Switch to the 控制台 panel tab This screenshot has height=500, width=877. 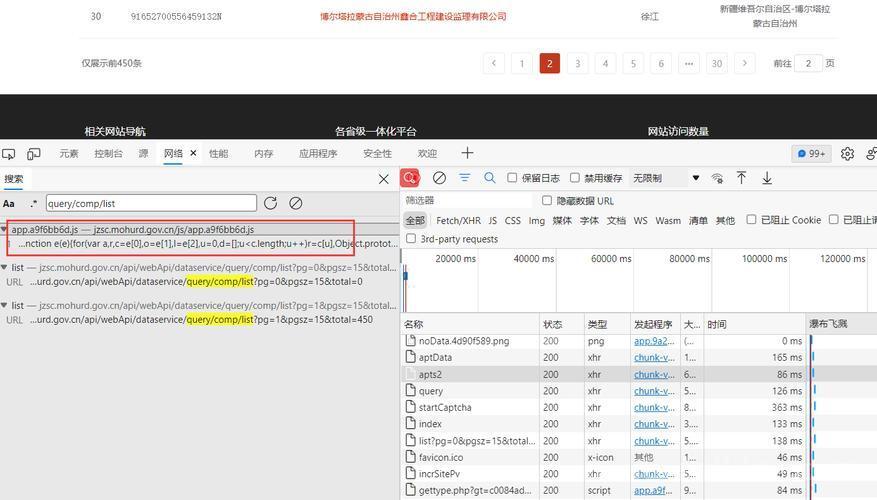tap(108, 153)
